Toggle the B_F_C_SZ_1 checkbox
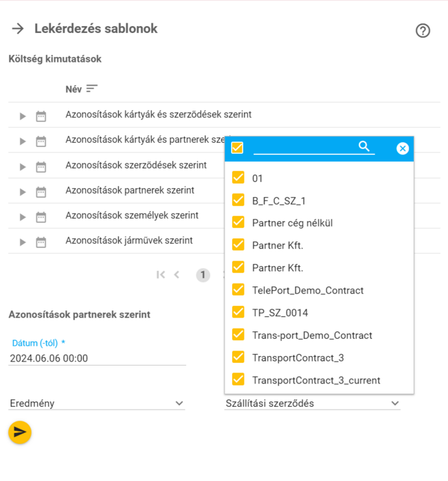The width and height of the screenshot is (448, 481). [238, 201]
